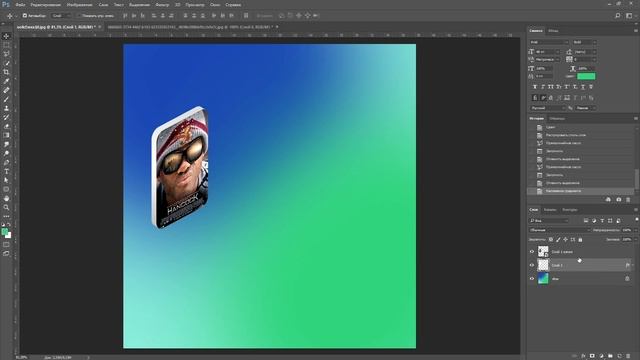Select the History Brush tool

tap(6, 117)
